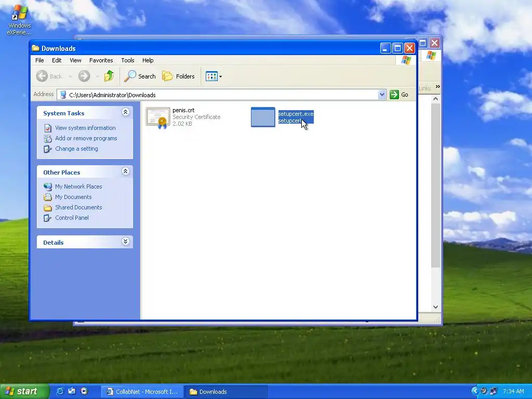
Task: Open the Back history dropdown arrow
Action: [70, 77]
